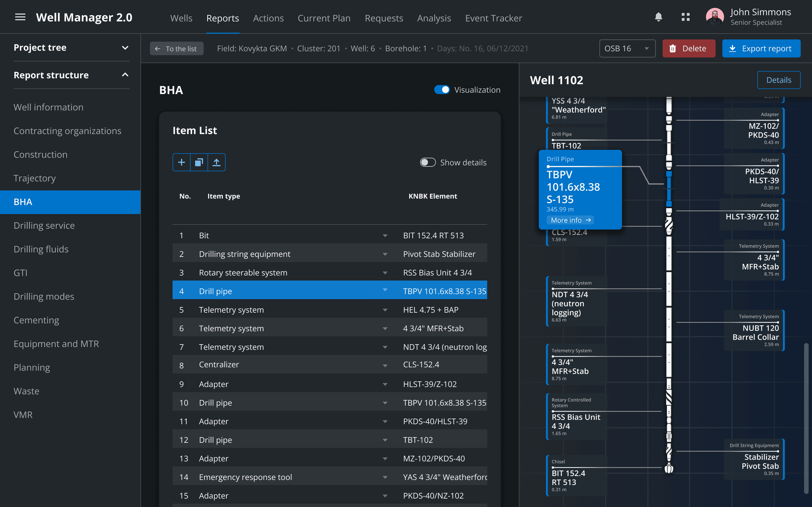Image resolution: width=812 pixels, height=507 pixels.
Task: Open the apps grid icon
Action: coord(685,17)
